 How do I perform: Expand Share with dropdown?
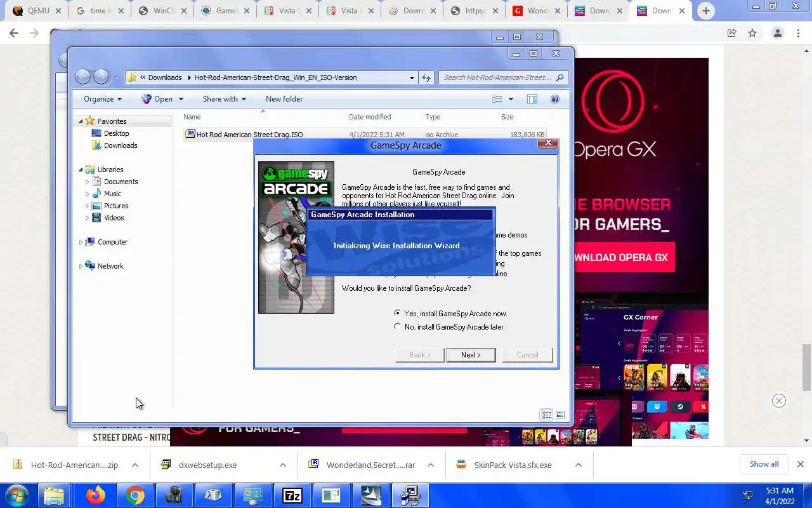click(225, 99)
